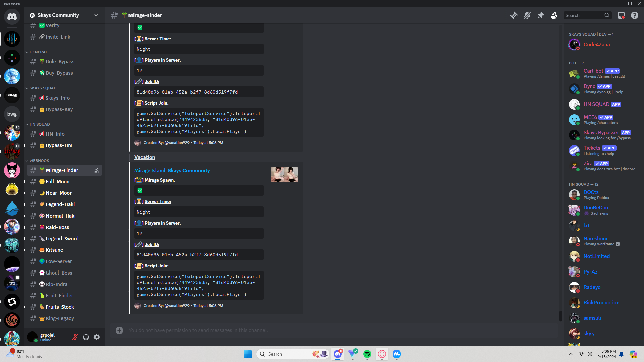644x362 pixels.
Task: Open the taskbar clock and date
Action: pos(607,354)
